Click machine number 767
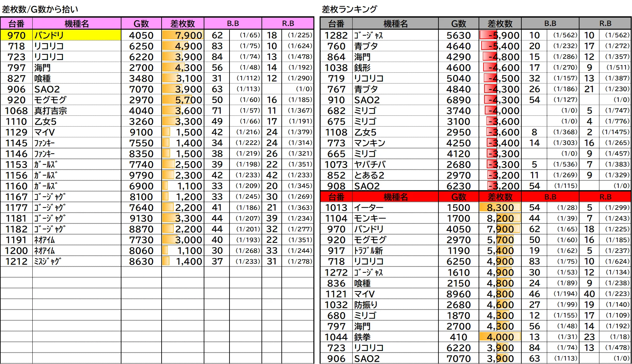The image size is (632, 364). (336, 89)
